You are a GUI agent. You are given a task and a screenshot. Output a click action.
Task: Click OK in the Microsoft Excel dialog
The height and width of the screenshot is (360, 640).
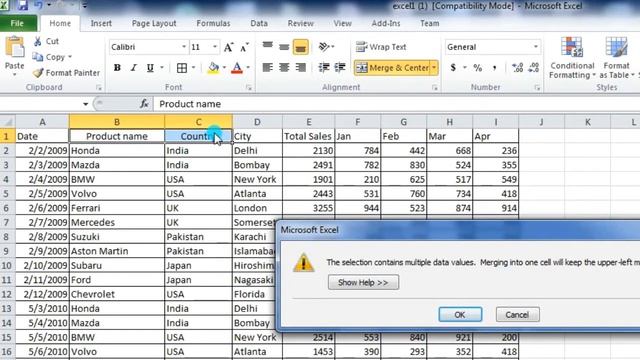click(460, 315)
